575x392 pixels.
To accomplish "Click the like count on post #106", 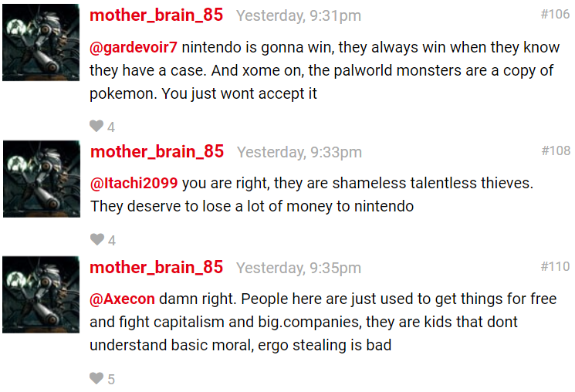I will click(111, 127).
